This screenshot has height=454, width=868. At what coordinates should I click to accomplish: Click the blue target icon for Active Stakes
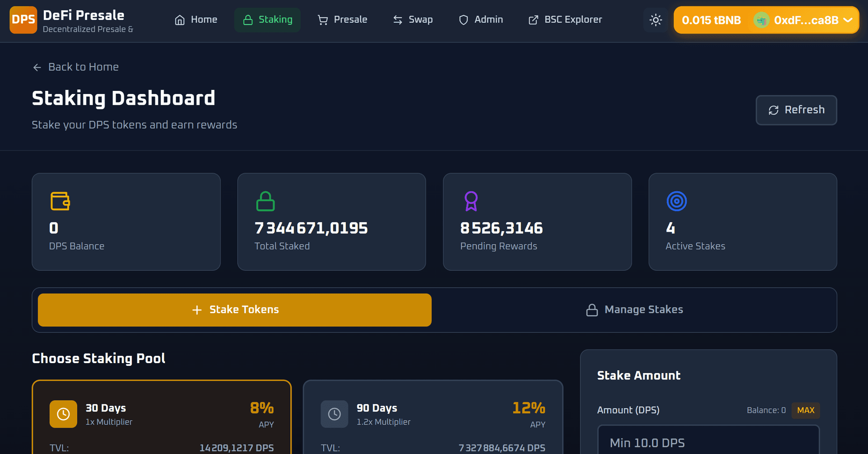pyautogui.click(x=676, y=201)
